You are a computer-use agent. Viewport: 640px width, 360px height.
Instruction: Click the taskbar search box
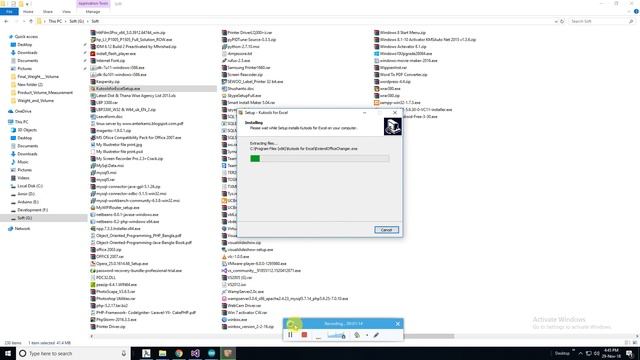tap(73, 353)
